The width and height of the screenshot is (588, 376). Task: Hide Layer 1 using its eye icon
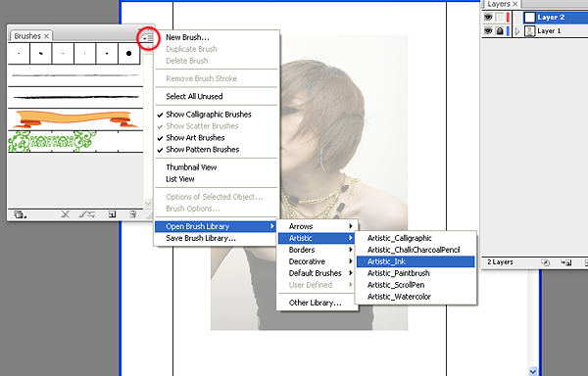(488, 30)
